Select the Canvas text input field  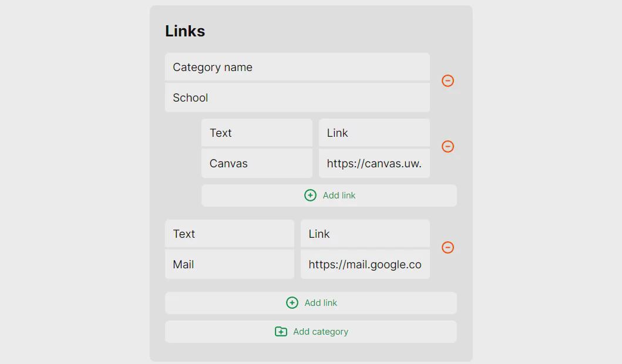(257, 163)
